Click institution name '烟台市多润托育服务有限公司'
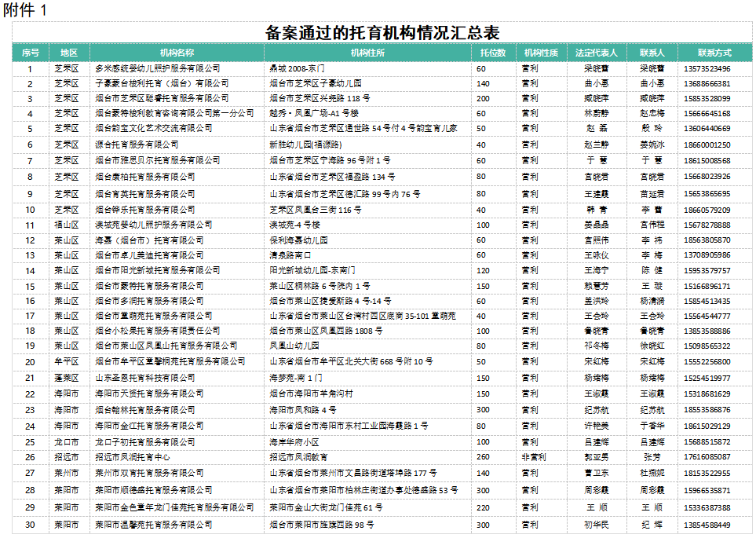 coord(149,301)
